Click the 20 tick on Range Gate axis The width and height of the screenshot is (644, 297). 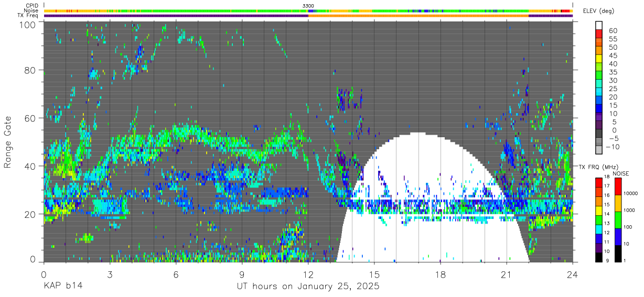pyautogui.click(x=30, y=214)
